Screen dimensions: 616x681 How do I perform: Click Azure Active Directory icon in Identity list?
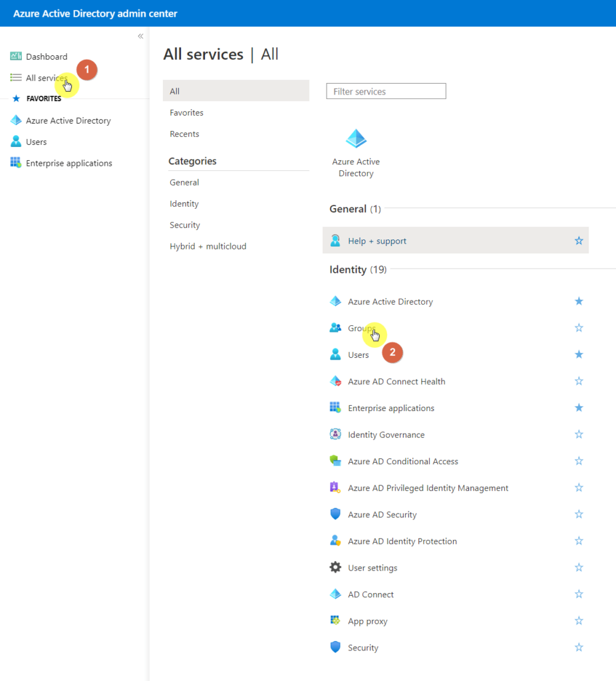click(335, 301)
